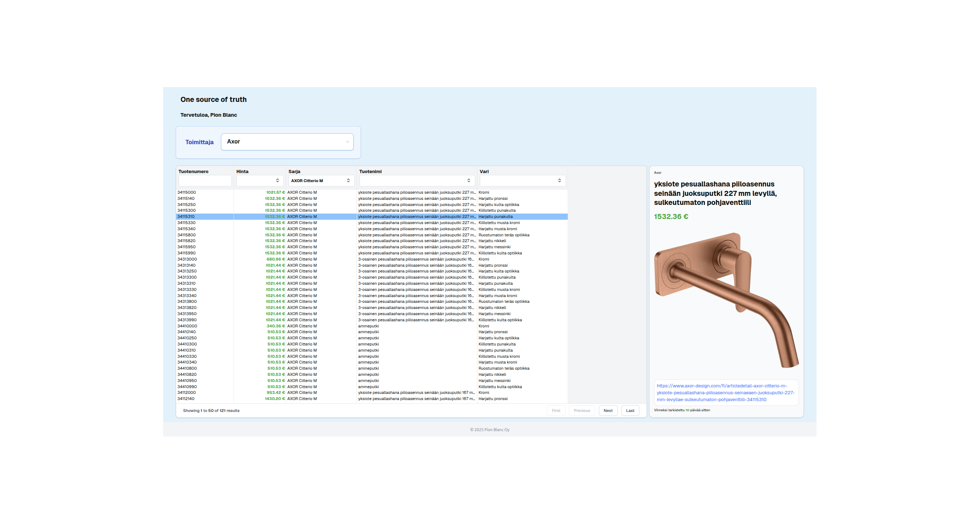Click the Tuotenumero filter input field
This screenshot has width=980, height=524.
(205, 181)
